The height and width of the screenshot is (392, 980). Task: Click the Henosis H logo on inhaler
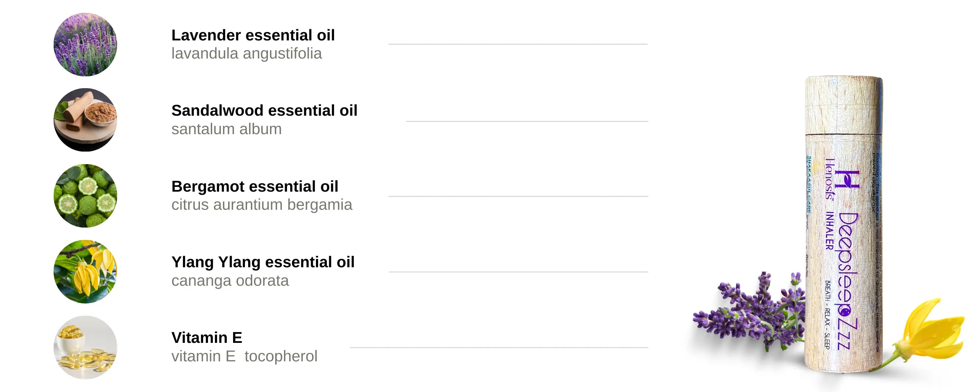[x=847, y=180]
